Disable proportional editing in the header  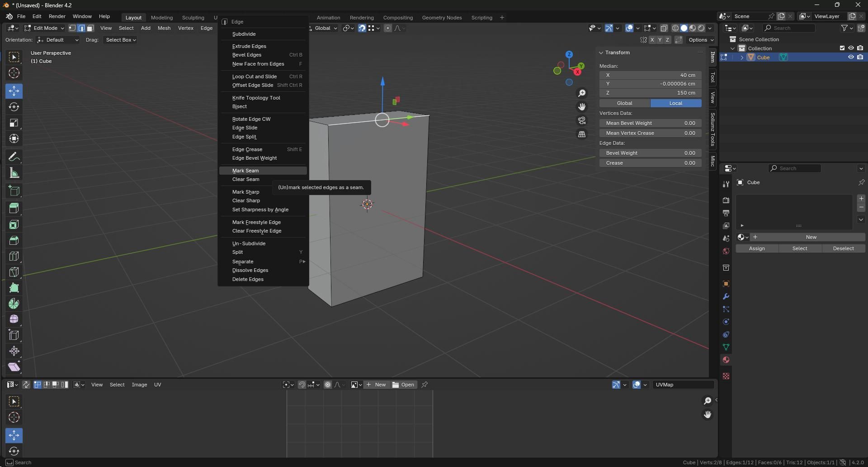387,28
